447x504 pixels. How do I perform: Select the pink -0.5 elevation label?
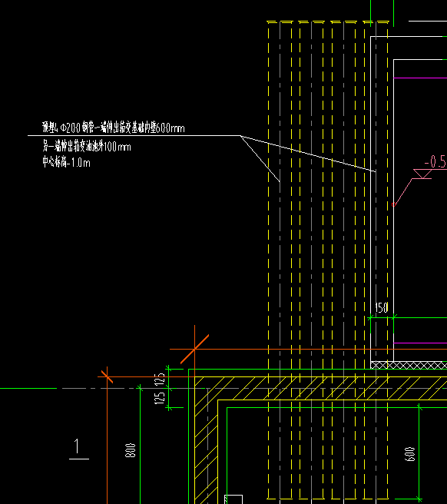[435, 161]
